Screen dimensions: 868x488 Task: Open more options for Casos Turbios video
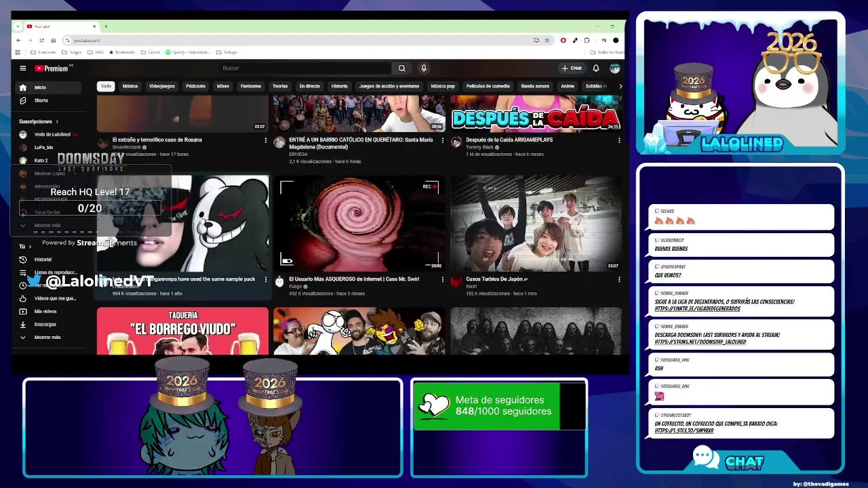click(618, 279)
